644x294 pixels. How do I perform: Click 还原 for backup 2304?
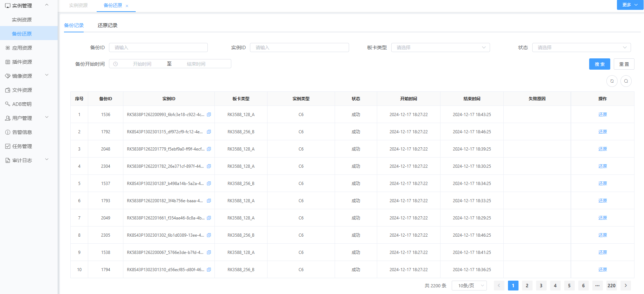coord(603,166)
